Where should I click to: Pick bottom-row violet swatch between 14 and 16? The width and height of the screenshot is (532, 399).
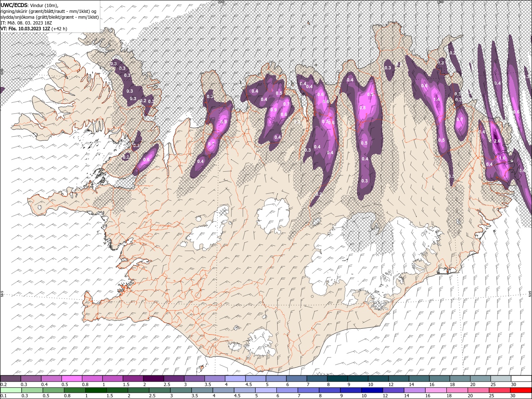click(415, 390)
